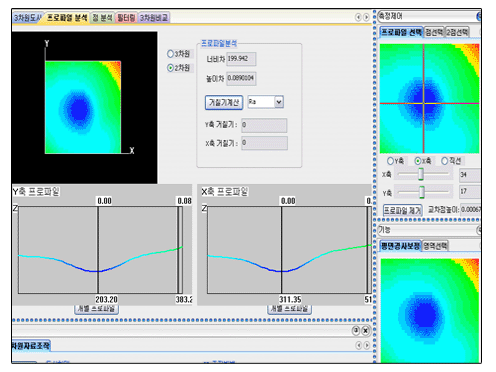Click the 203.20 value under the Y축 graph

pos(106,299)
